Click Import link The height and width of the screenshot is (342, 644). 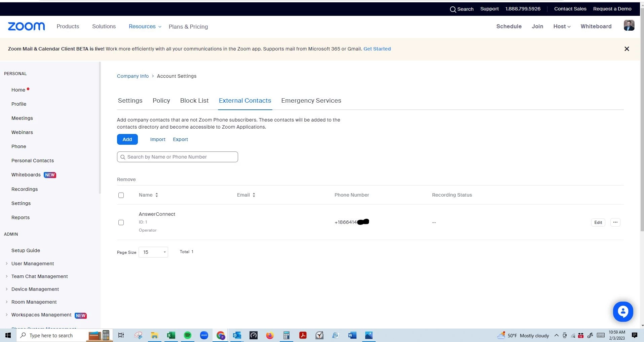pyautogui.click(x=158, y=139)
